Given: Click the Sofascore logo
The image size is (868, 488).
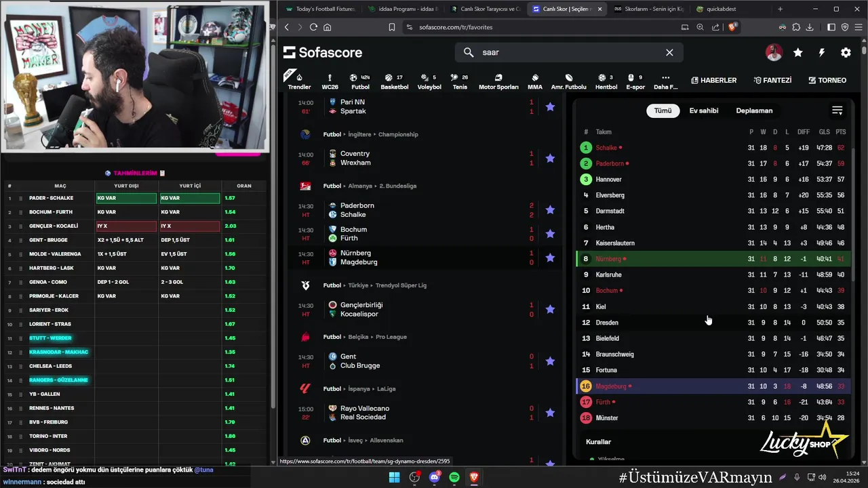Looking at the screenshot, I should click(323, 52).
